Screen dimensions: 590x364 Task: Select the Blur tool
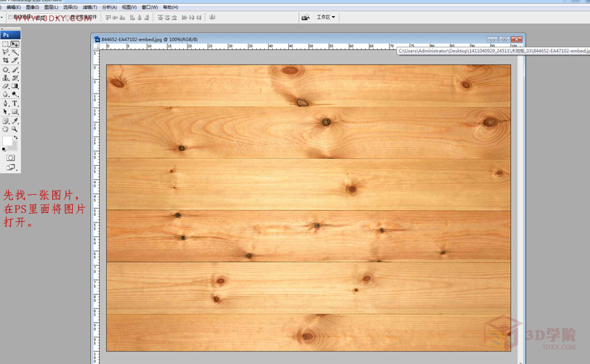coord(6,94)
